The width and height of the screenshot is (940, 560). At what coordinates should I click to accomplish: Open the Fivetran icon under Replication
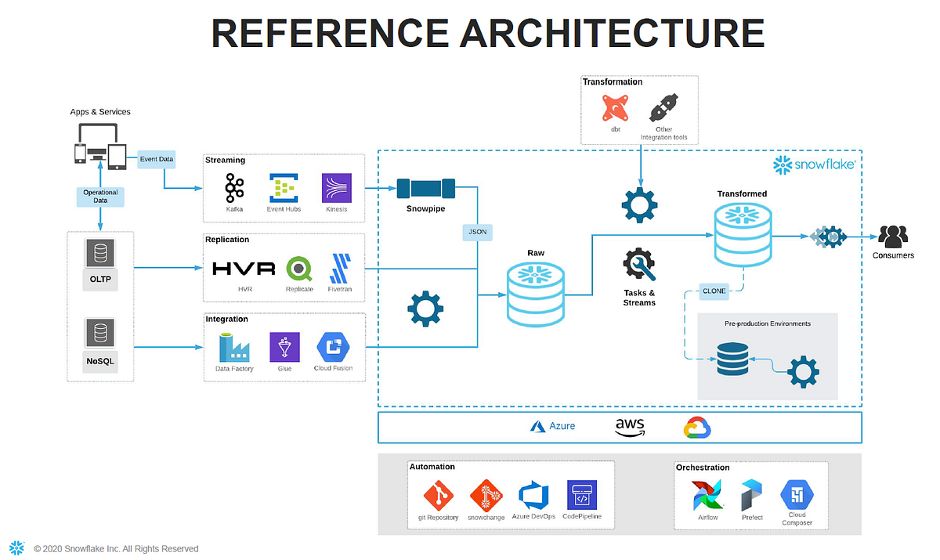click(340, 269)
